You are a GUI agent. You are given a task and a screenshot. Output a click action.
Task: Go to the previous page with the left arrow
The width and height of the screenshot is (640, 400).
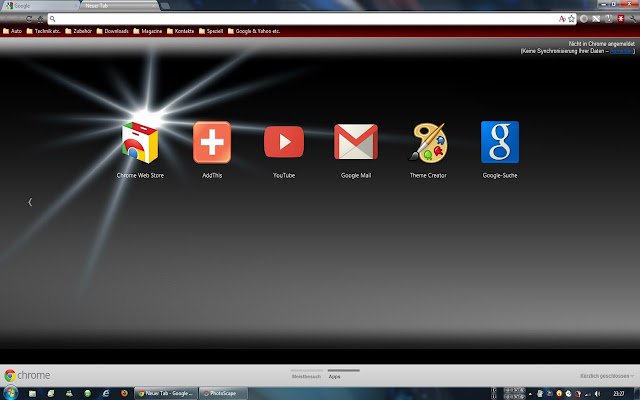coord(30,202)
